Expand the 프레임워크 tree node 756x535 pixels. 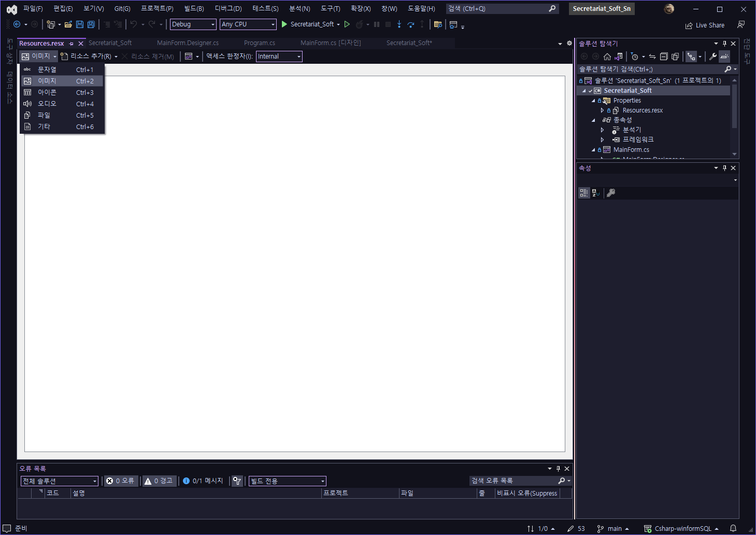[602, 140]
